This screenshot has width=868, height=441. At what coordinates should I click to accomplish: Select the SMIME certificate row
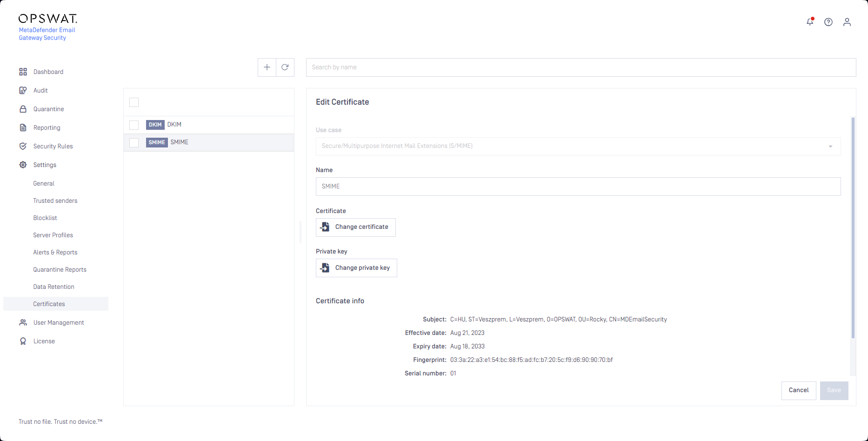pyautogui.click(x=209, y=142)
